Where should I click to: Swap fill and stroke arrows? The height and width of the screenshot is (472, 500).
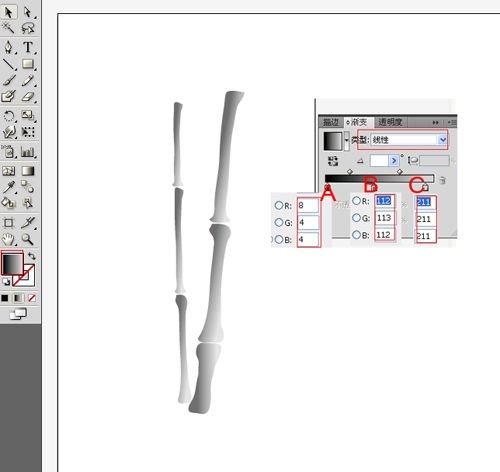coord(32,256)
